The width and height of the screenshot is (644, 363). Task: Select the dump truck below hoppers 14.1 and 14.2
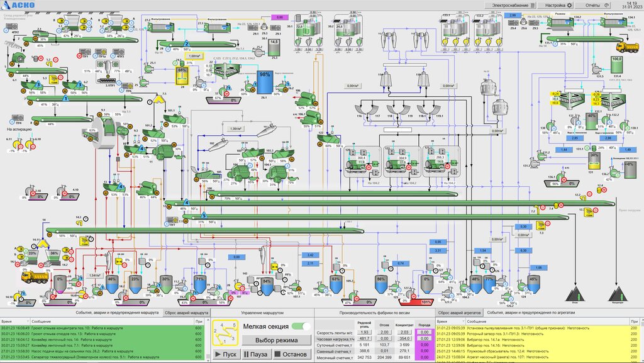pos(35,277)
